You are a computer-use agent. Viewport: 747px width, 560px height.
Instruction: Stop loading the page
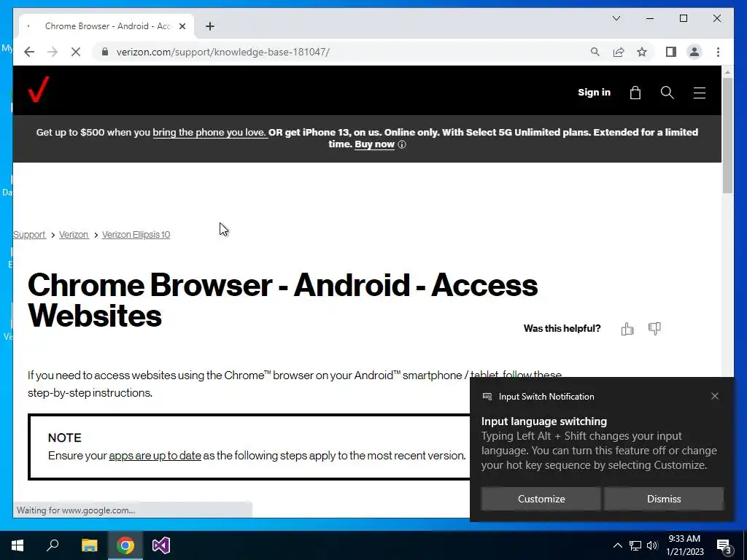click(x=76, y=52)
